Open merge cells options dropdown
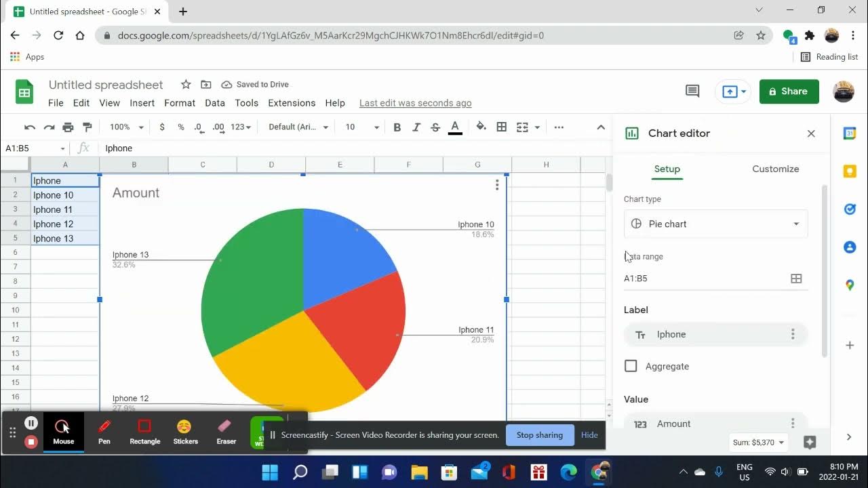Screen dimensions: 868x488 click(537, 127)
